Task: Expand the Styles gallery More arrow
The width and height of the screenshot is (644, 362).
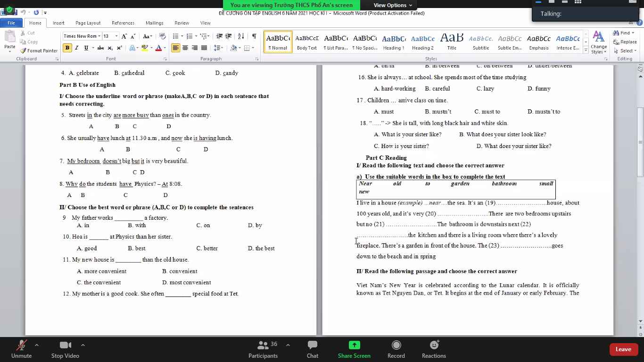Action: (x=586, y=50)
